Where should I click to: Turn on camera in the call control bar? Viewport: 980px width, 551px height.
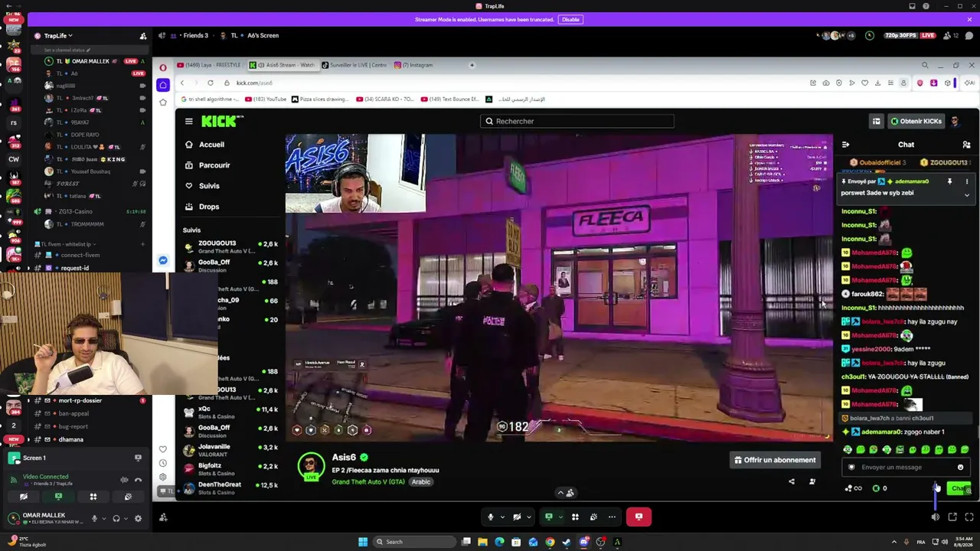coord(517,517)
